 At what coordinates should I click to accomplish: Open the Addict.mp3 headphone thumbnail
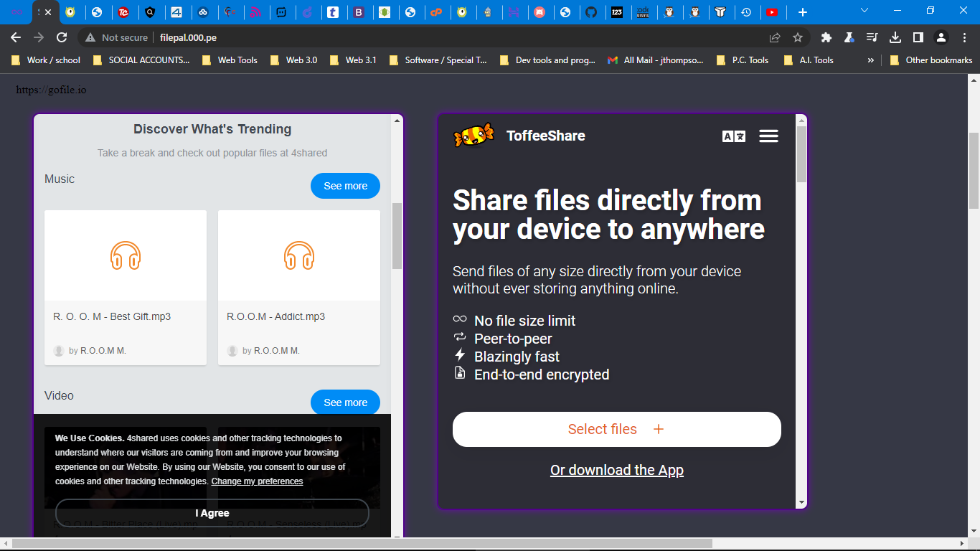pos(299,255)
